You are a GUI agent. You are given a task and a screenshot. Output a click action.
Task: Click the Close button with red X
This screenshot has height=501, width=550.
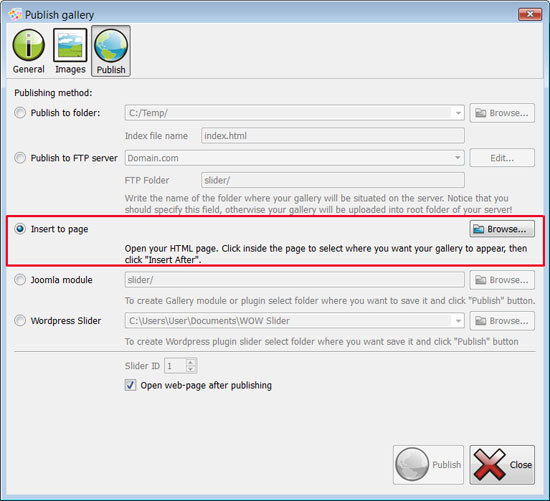pyautogui.click(x=502, y=465)
